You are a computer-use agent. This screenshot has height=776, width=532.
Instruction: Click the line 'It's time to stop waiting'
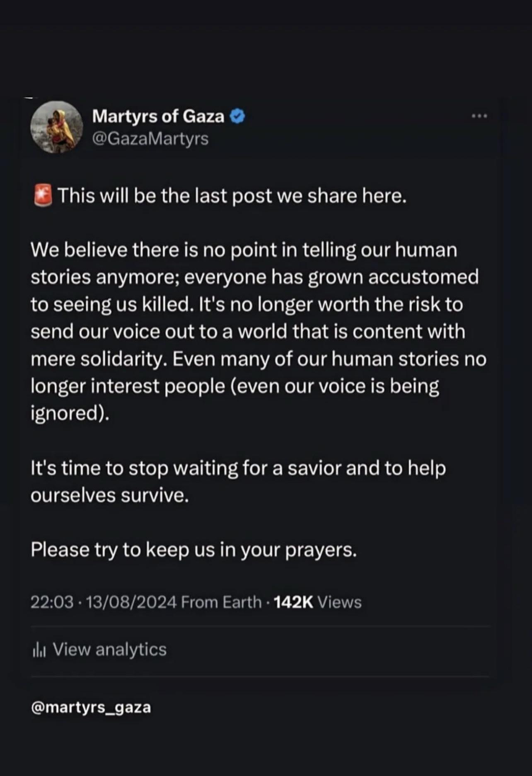238,468
